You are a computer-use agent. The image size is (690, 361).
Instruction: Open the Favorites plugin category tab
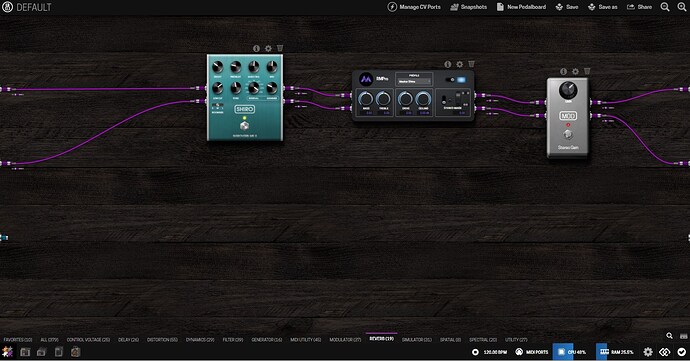[18, 340]
